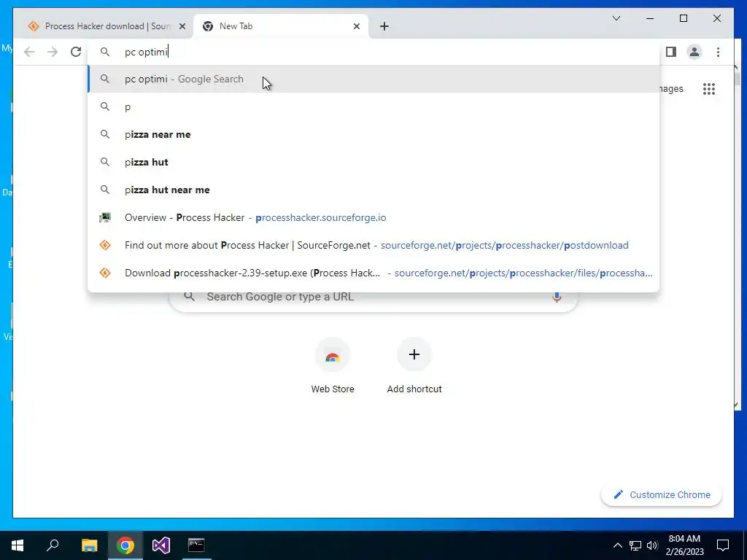
Task: Select the single 'p' suggestion
Action: (373, 106)
